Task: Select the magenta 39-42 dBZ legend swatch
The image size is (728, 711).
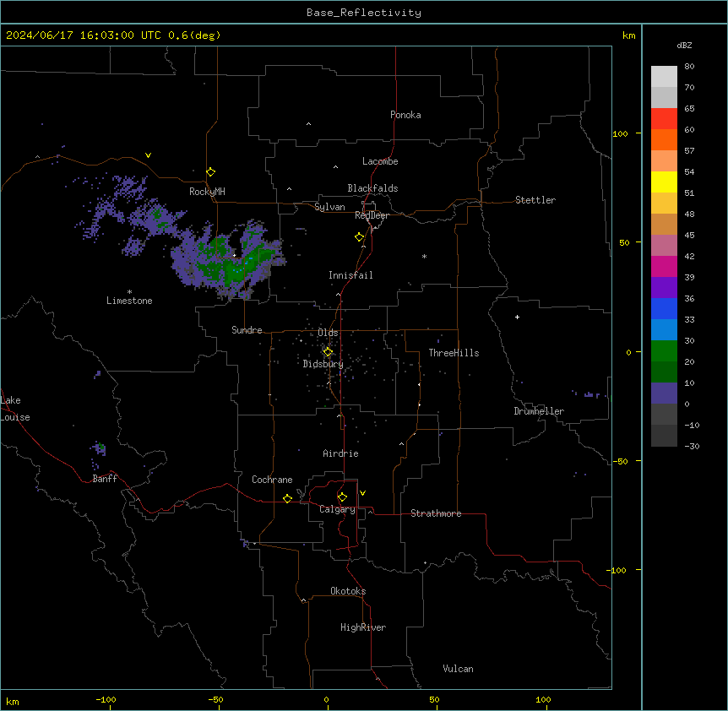Action: pos(664,266)
